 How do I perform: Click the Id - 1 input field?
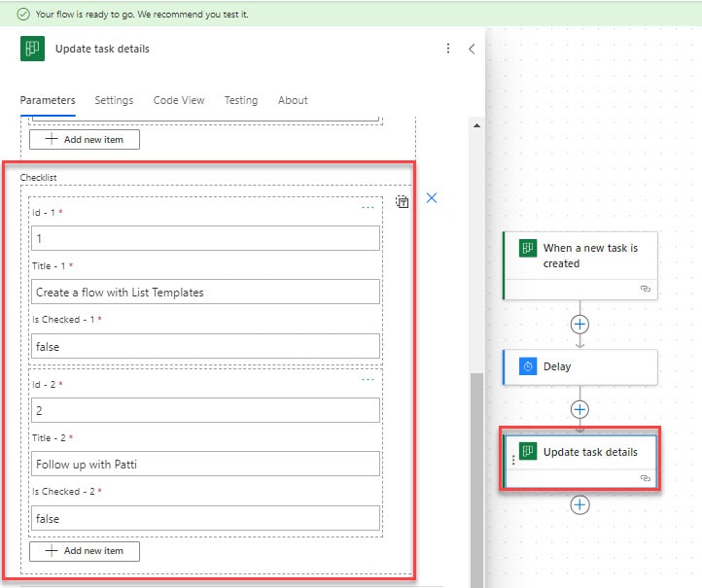pyautogui.click(x=205, y=238)
